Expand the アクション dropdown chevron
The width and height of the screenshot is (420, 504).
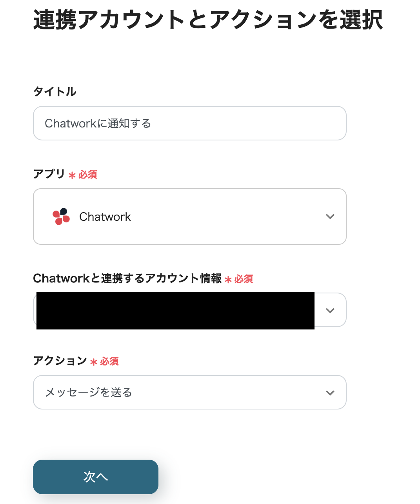pyautogui.click(x=330, y=393)
